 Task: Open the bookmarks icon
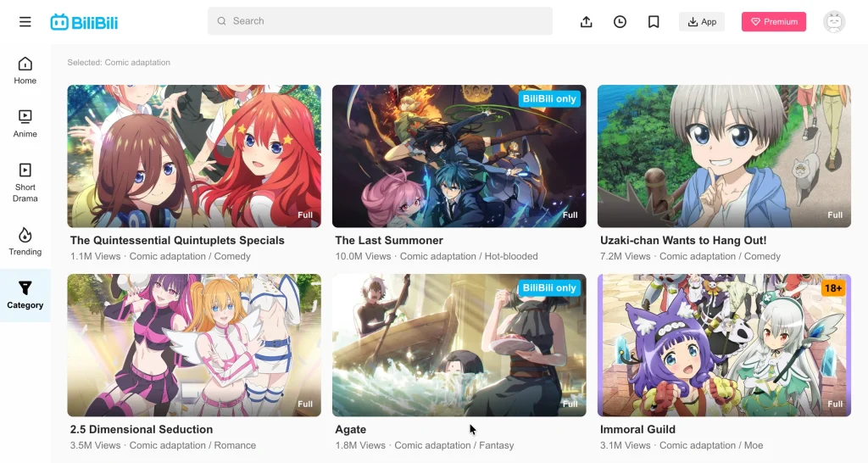[654, 21]
